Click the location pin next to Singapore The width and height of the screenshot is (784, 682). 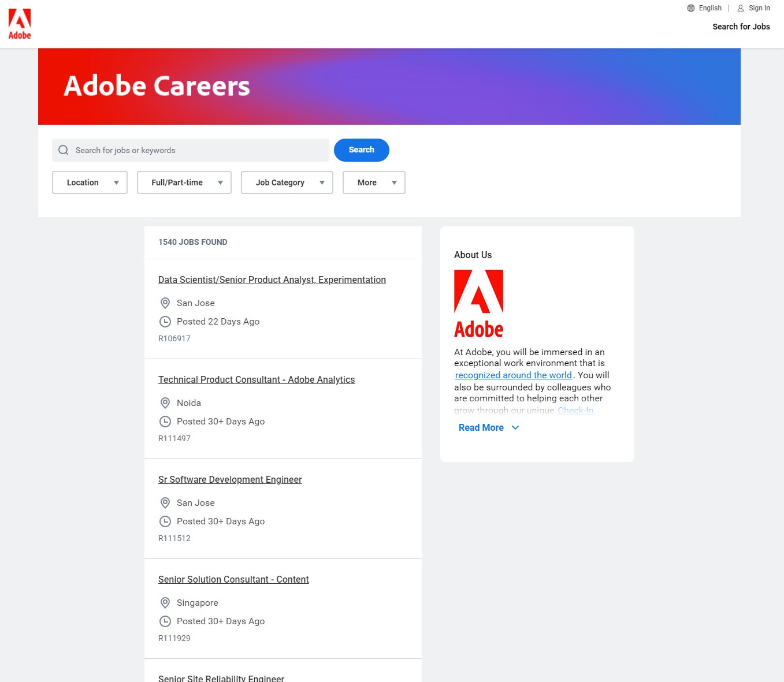165,603
